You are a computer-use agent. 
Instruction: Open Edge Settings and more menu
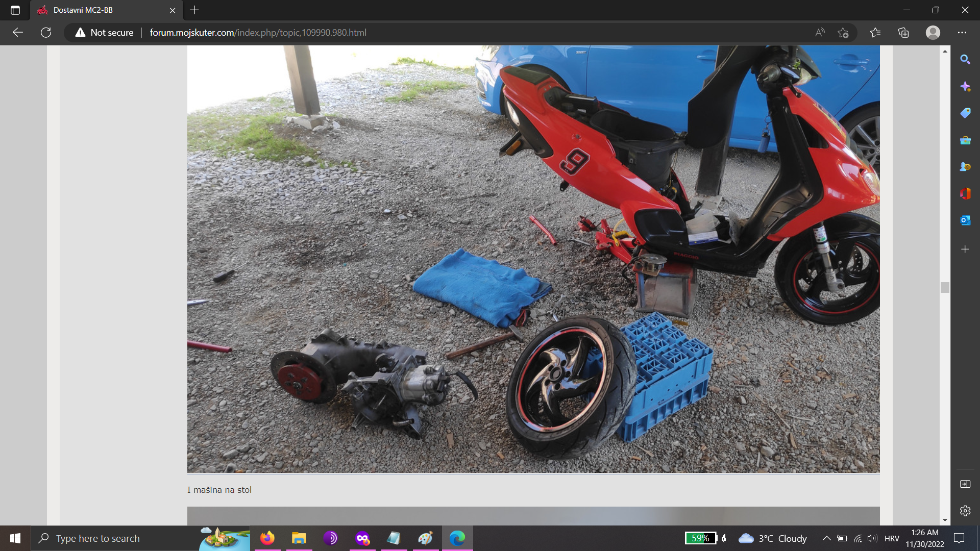[x=962, y=33]
